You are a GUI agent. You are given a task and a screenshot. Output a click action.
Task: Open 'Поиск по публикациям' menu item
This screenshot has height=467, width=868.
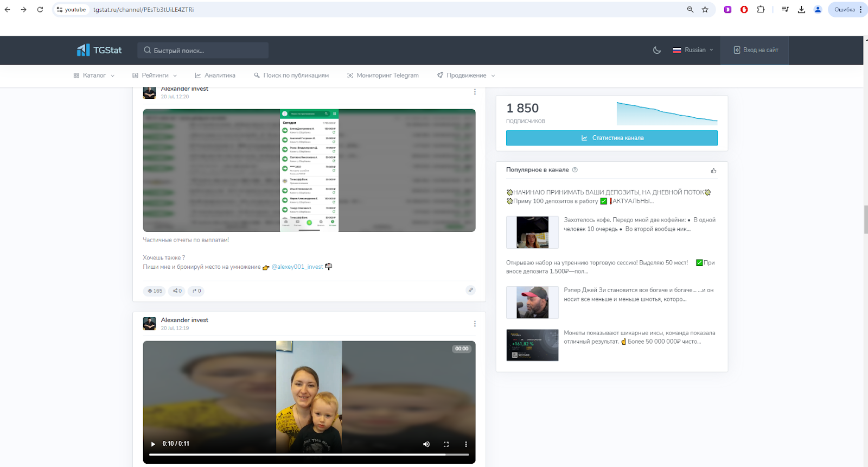[291, 75]
